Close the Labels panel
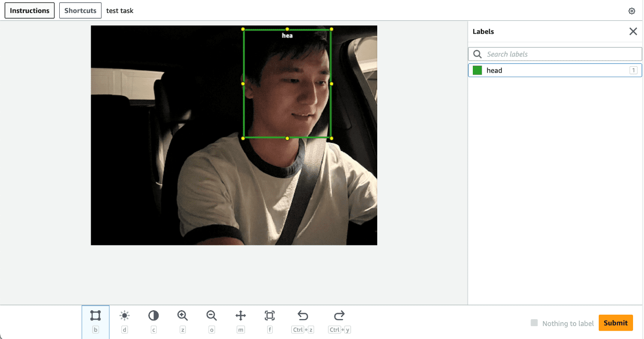 [633, 31]
